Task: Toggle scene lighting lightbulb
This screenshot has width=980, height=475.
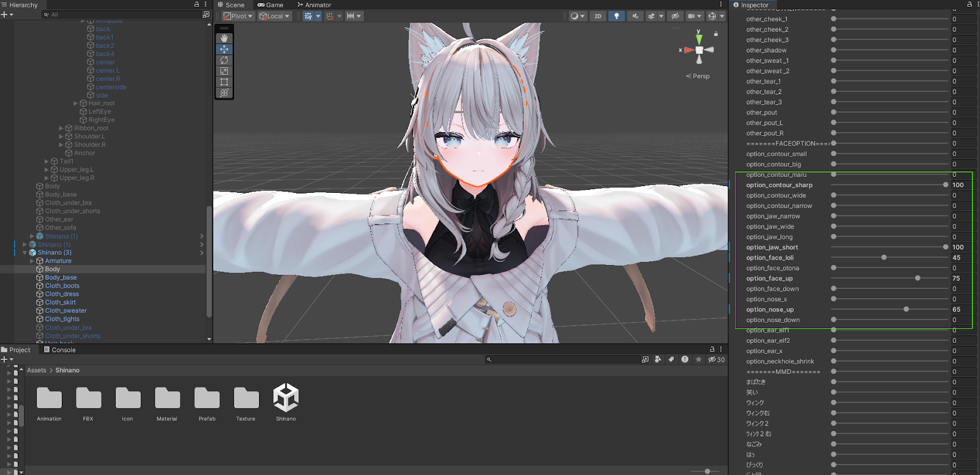Action: click(x=616, y=16)
